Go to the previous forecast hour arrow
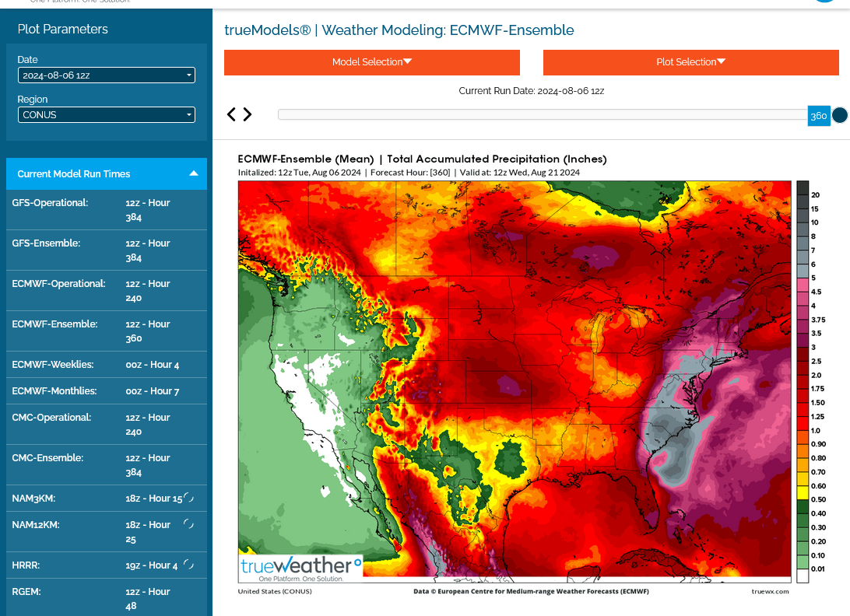This screenshot has height=616, width=850. pos(231,114)
